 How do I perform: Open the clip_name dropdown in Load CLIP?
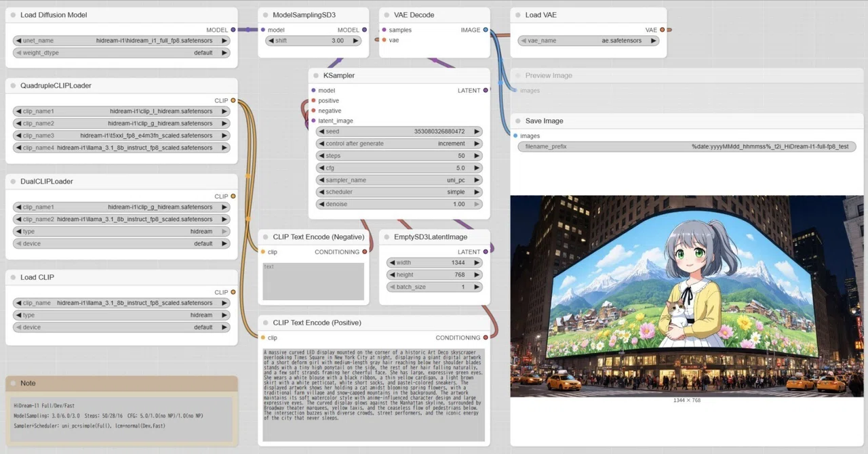121,304
